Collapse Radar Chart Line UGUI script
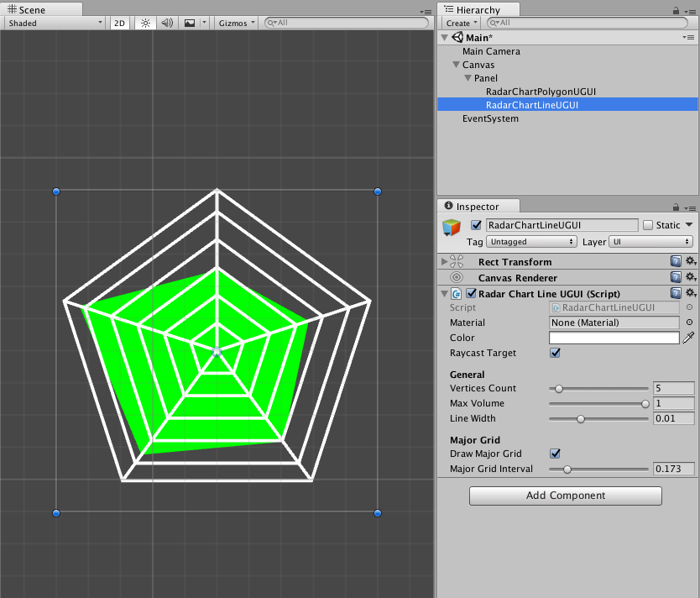The image size is (700, 598). pyautogui.click(x=444, y=293)
